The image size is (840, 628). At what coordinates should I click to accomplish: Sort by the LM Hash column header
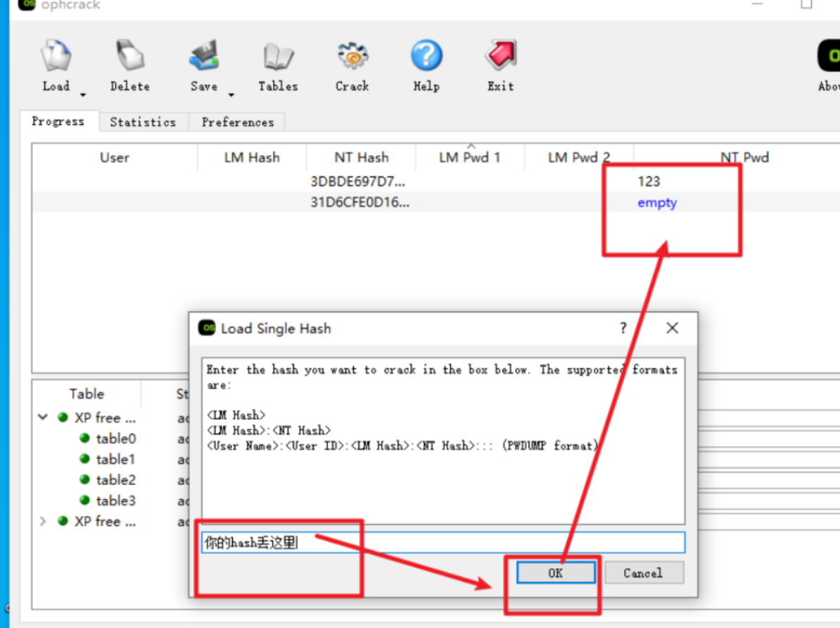[252, 157]
